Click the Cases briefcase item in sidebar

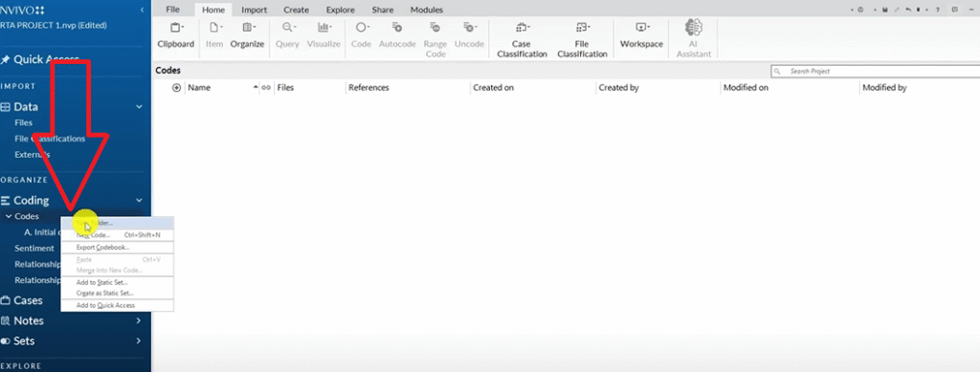(x=22, y=300)
